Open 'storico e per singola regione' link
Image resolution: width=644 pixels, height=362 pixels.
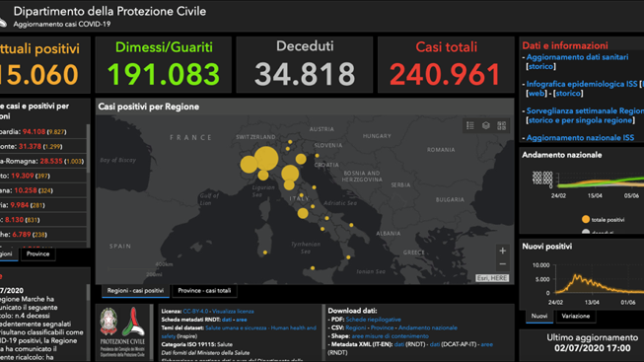(x=580, y=120)
